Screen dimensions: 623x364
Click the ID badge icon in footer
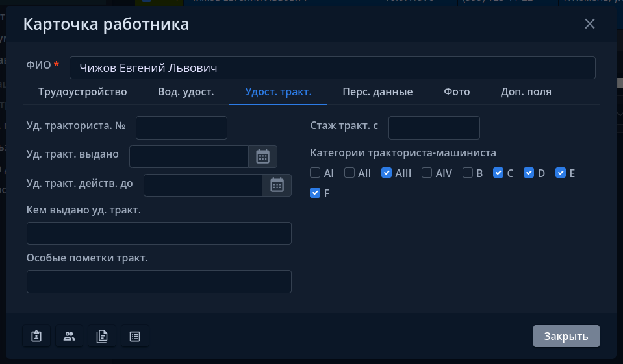36,336
